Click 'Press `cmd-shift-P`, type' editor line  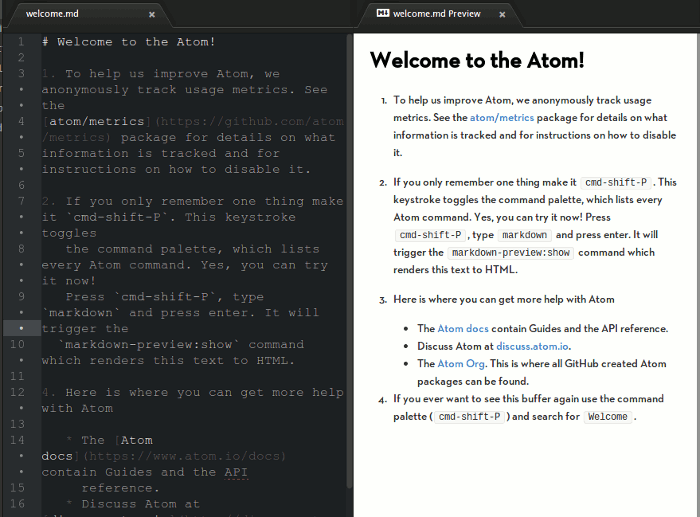click(x=165, y=297)
